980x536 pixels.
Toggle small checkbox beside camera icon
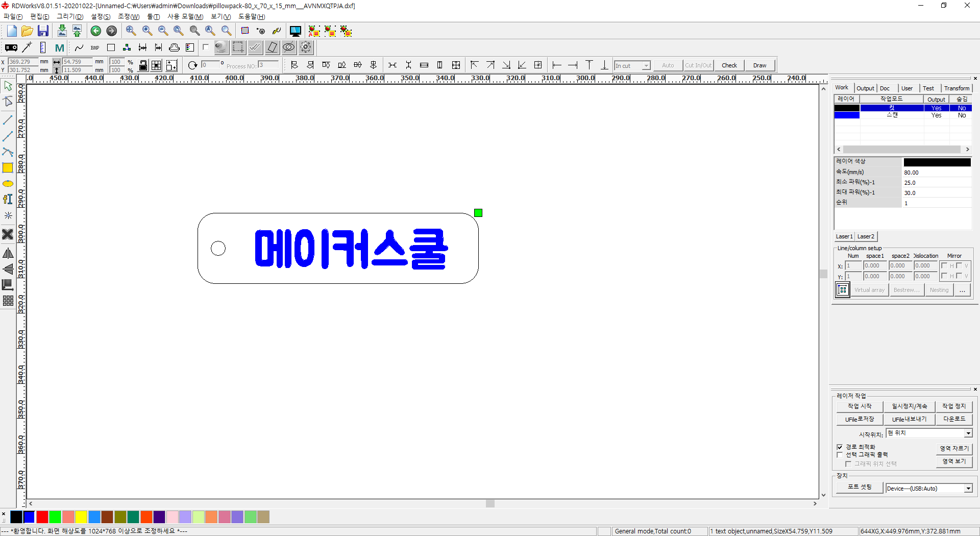click(x=206, y=47)
